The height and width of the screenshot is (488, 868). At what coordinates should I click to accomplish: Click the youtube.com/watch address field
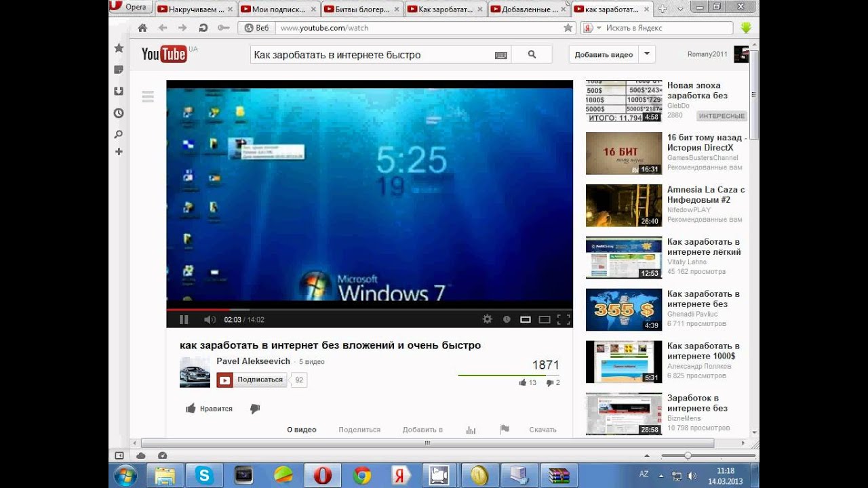419,28
